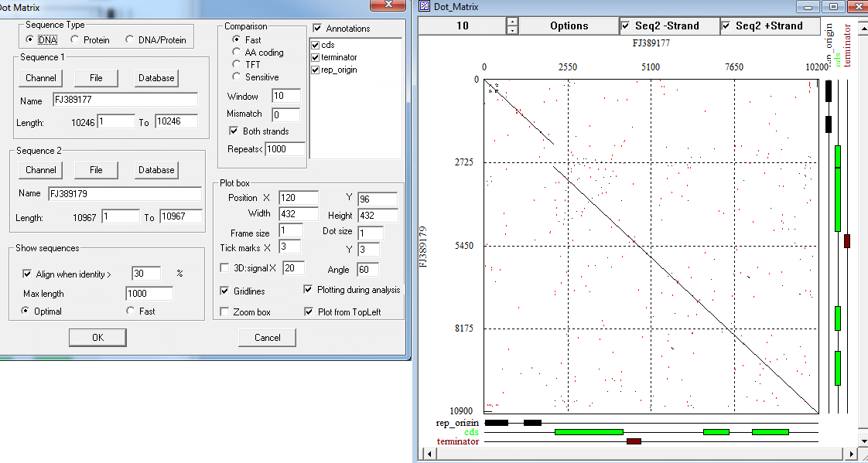Click the Sequence 2 To field (10967)
Image resolution: width=868 pixels, height=463 pixels.
(x=180, y=217)
